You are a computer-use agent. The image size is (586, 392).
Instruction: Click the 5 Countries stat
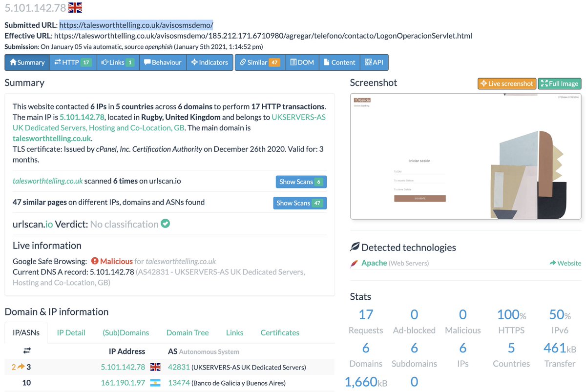click(x=511, y=355)
